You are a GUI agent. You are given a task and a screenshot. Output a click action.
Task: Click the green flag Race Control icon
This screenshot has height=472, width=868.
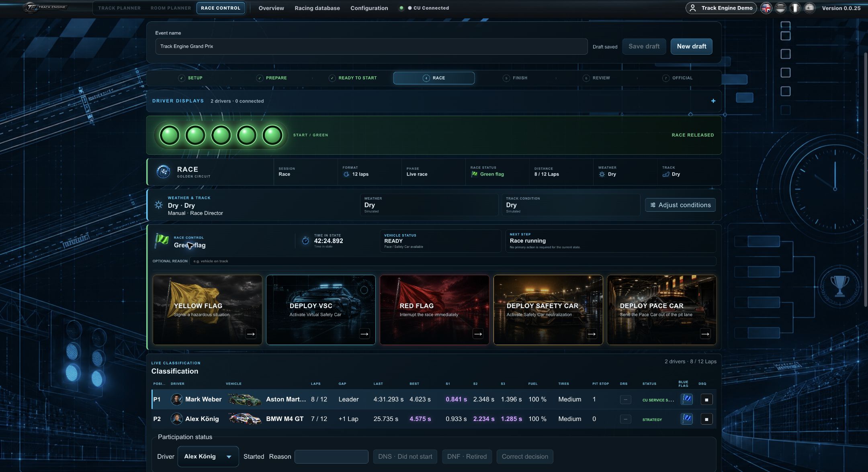pos(162,241)
